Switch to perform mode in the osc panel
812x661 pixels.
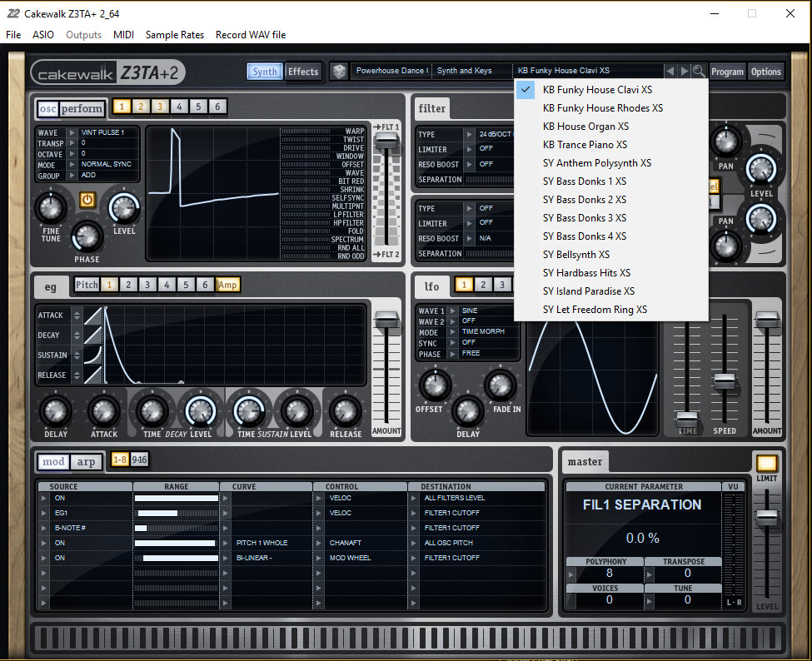pos(83,108)
